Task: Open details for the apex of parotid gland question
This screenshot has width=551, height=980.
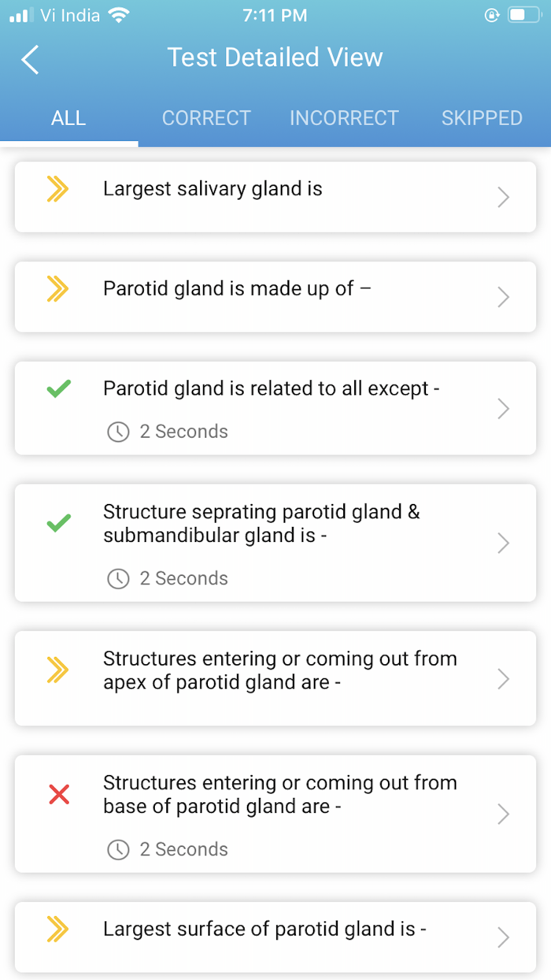Action: (275, 678)
